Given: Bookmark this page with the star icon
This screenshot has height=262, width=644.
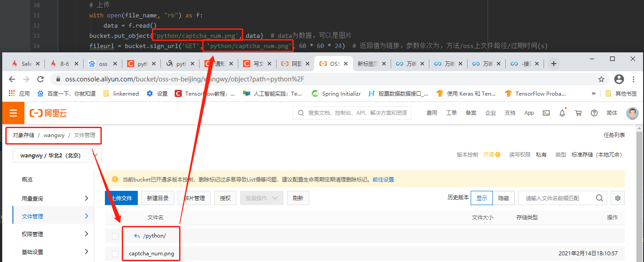Looking at the screenshot, I should [601, 79].
